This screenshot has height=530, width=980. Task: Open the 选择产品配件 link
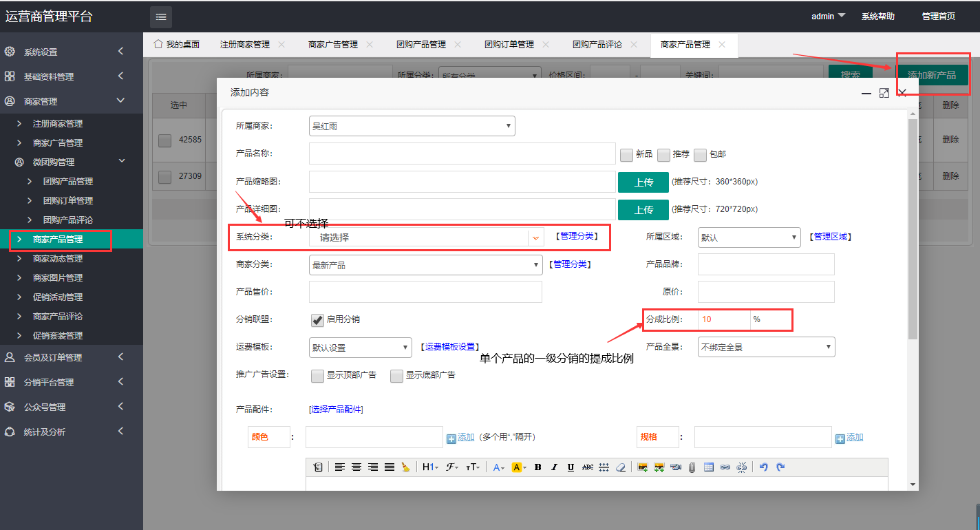coord(336,410)
